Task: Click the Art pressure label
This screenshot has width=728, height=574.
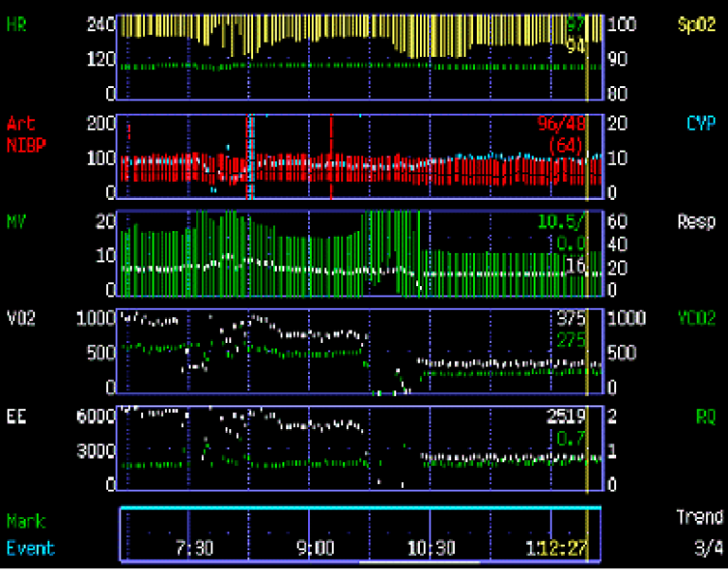Action: (21, 123)
